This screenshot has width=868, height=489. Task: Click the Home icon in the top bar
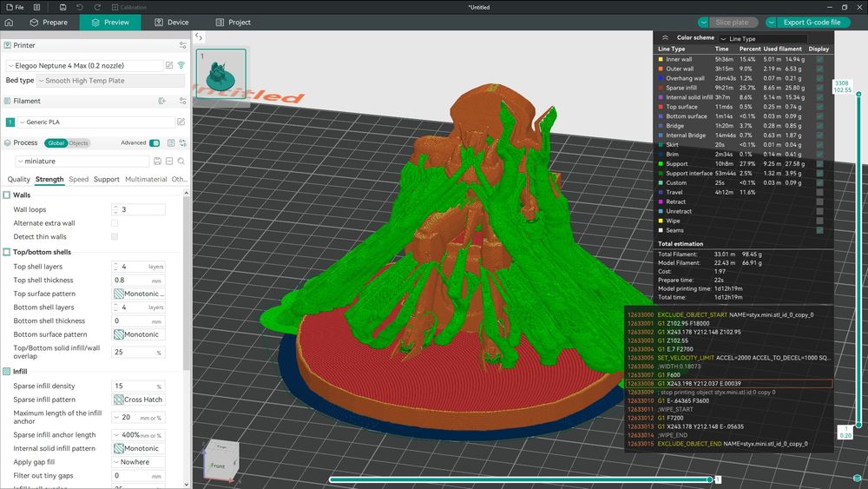point(10,23)
